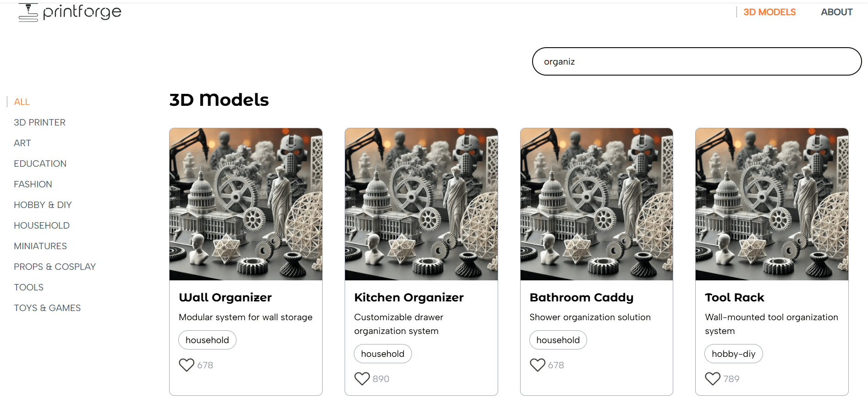
Task: Click the heart on Kitchen Organizer
Action: (x=362, y=378)
